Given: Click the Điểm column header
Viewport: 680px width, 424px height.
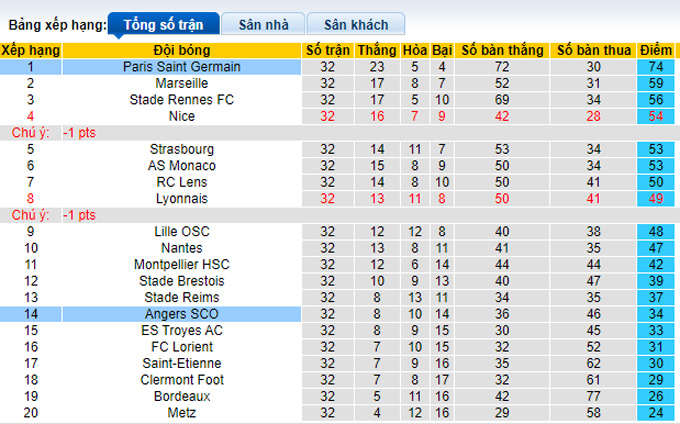Looking at the screenshot, I should (x=656, y=51).
